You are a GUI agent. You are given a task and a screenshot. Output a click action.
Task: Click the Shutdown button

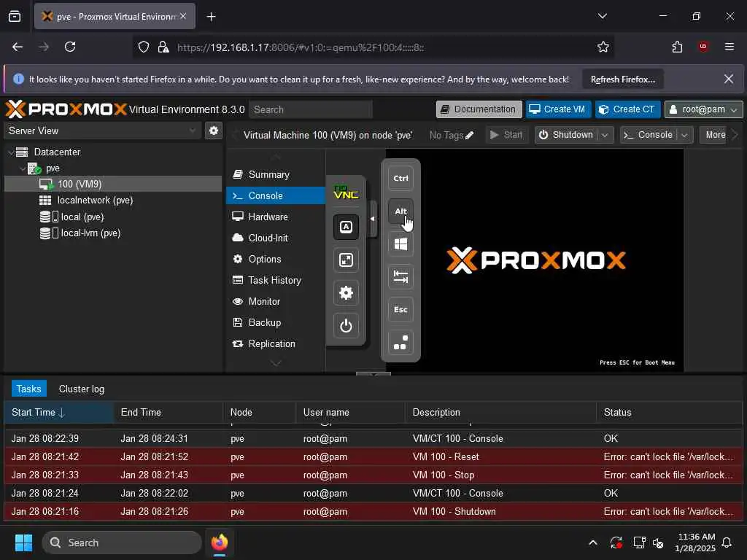pos(566,135)
